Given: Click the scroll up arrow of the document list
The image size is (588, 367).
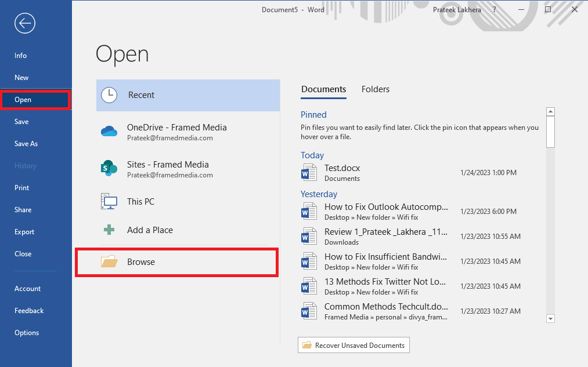Looking at the screenshot, I should click(550, 111).
